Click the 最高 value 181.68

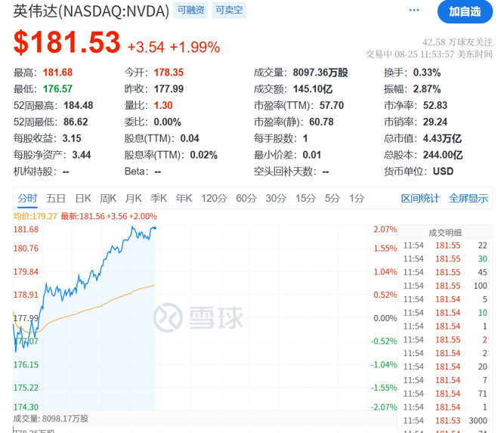coord(58,73)
